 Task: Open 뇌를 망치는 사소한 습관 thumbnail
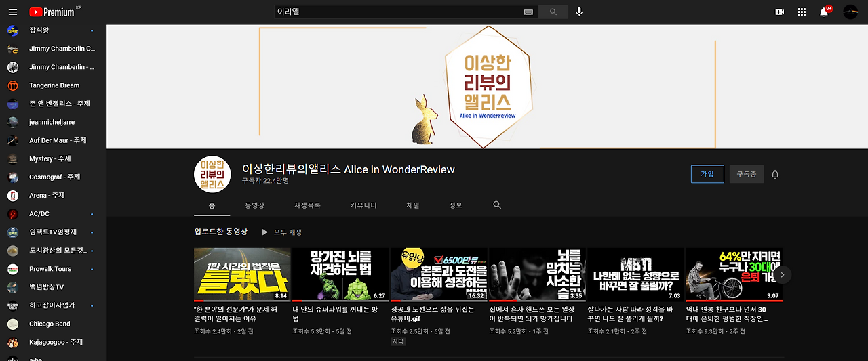click(x=537, y=274)
